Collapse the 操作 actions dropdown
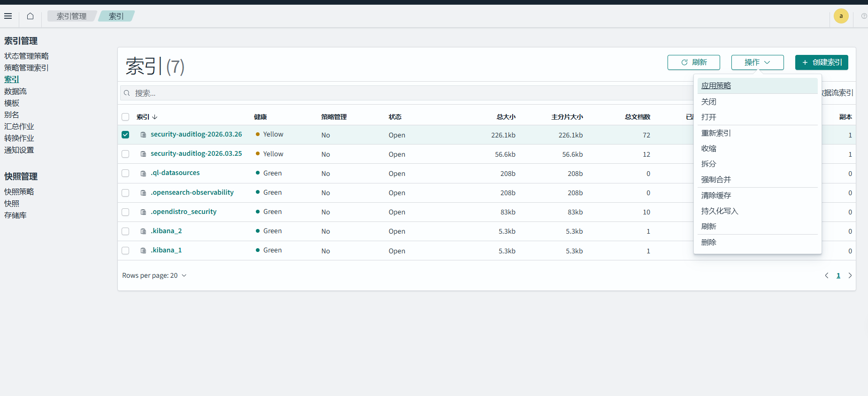Image resolution: width=868 pixels, height=396 pixels. pos(757,62)
